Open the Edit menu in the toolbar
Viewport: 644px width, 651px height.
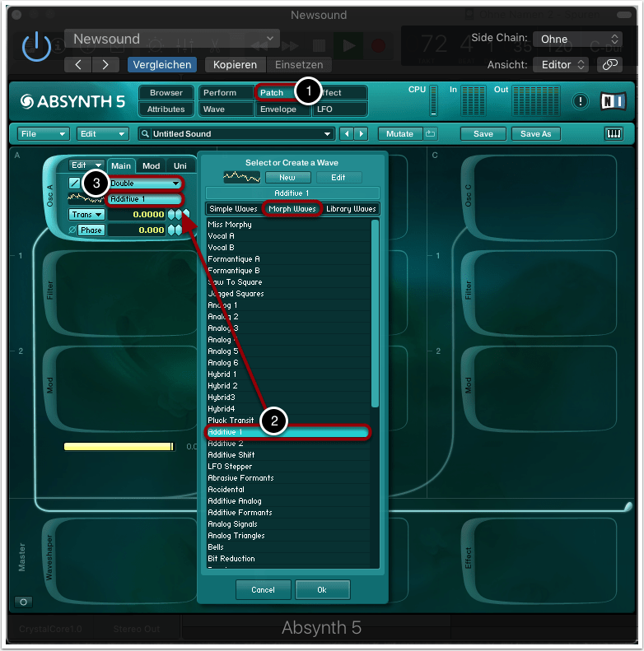[x=102, y=134]
